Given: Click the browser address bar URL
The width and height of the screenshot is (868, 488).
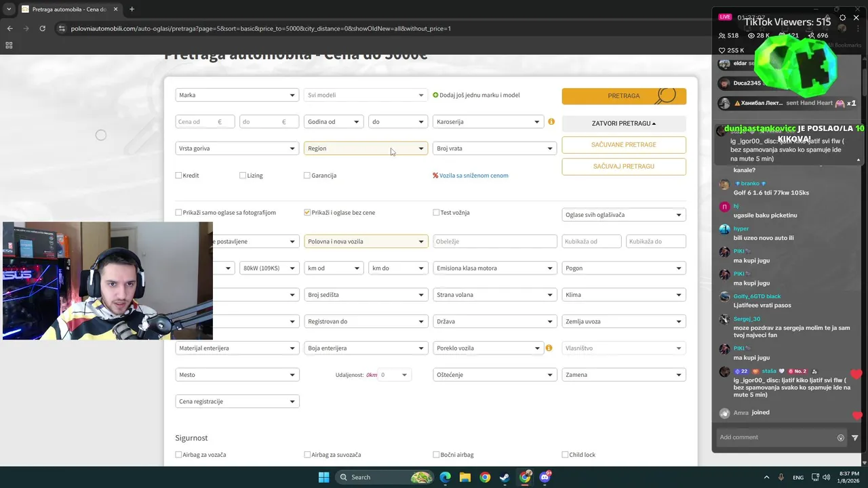Looking at the screenshot, I should (x=260, y=28).
